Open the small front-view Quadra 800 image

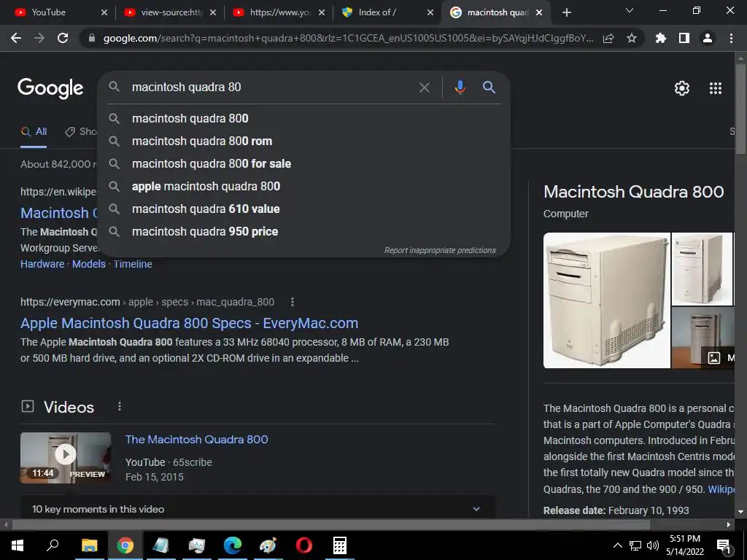[x=702, y=268]
